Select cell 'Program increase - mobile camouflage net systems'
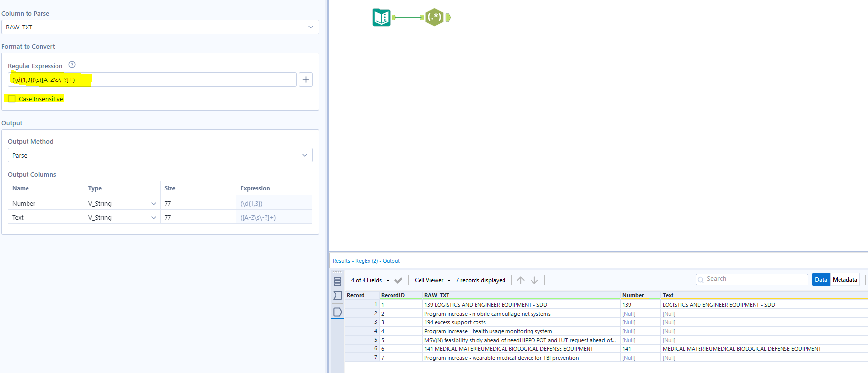 click(521, 314)
